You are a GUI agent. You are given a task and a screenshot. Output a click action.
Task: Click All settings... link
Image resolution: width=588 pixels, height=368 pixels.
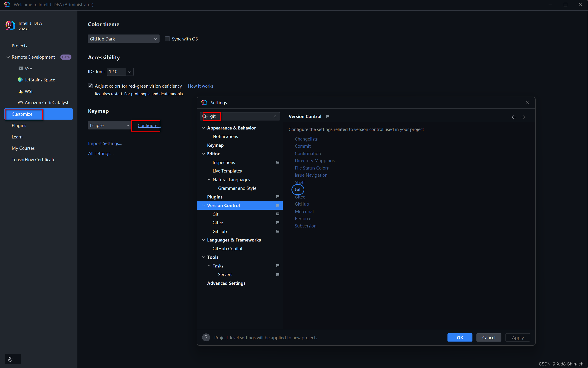pyautogui.click(x=101, y=154)
